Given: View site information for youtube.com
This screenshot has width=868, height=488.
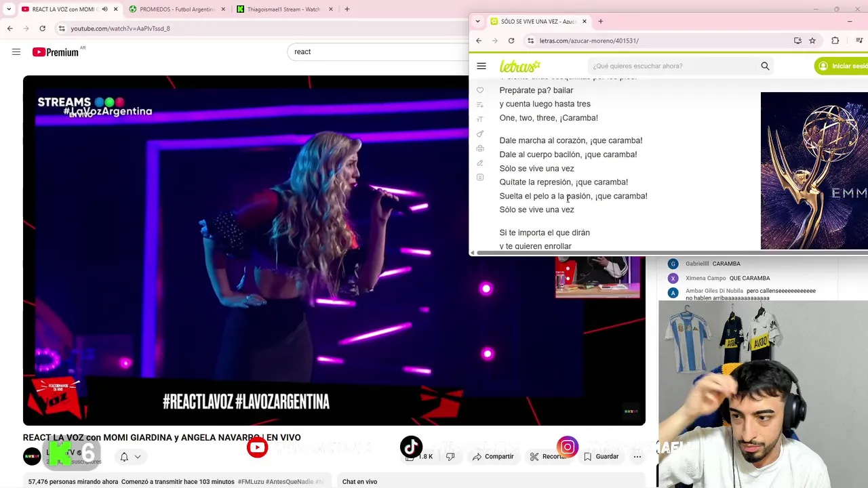Looking at the screenshot, I should pos(62,28).
